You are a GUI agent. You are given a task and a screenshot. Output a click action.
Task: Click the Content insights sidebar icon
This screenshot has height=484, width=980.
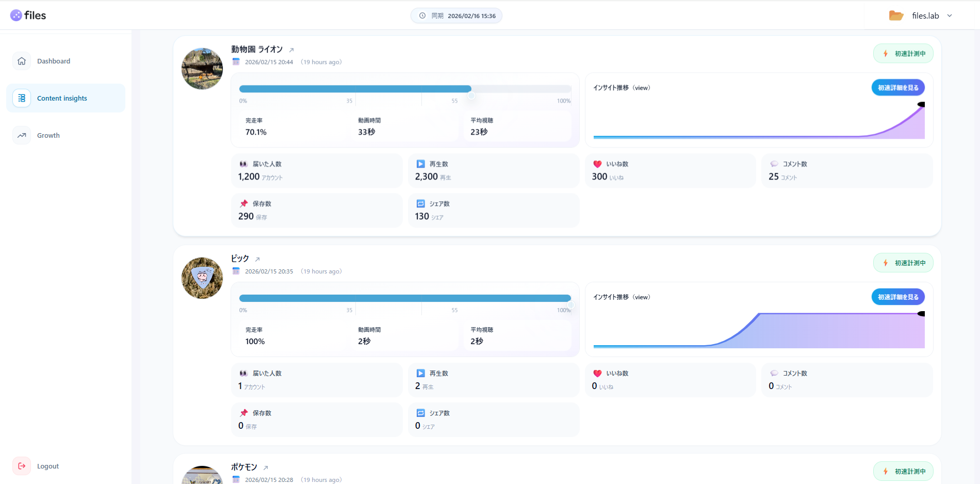click(x=22, y=98)
